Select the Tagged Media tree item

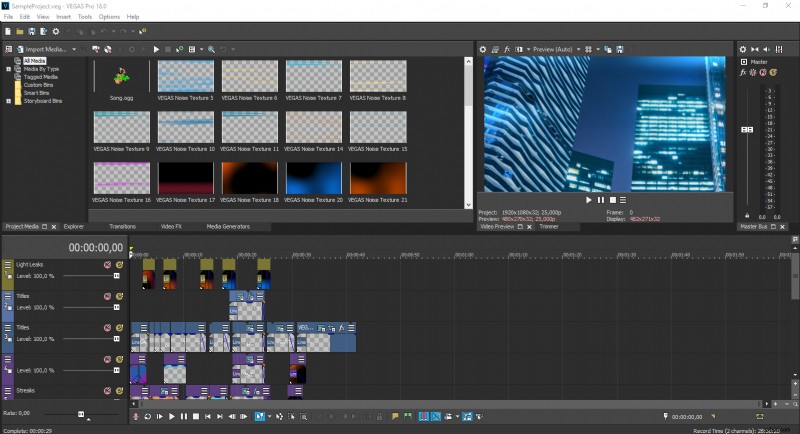pyautogui.click(x=40, y=77)
